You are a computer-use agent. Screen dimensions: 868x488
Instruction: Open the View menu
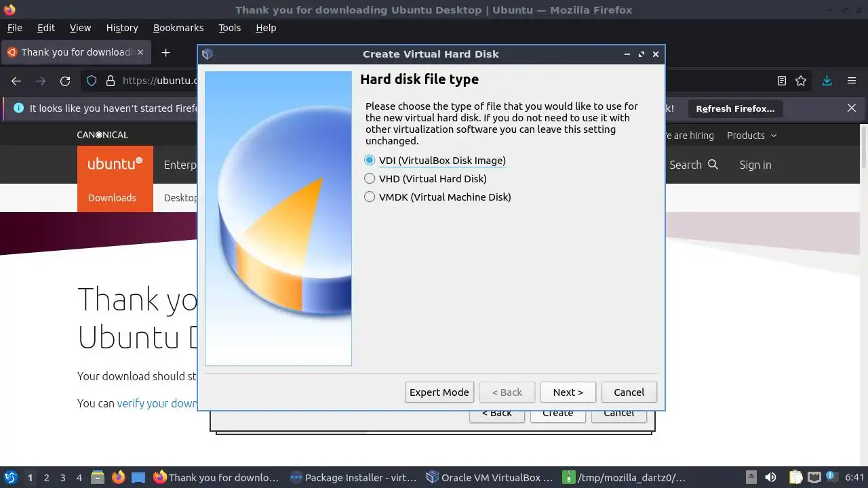pyautogui.click(x=80, y=28)
